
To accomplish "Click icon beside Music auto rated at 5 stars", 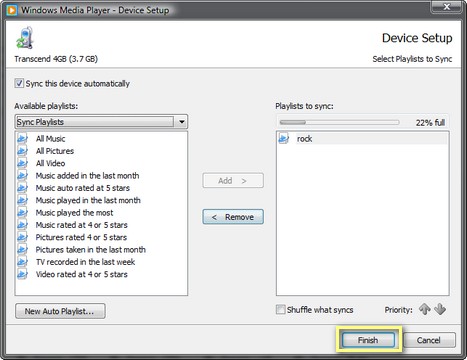I will (x=22, y=188).
